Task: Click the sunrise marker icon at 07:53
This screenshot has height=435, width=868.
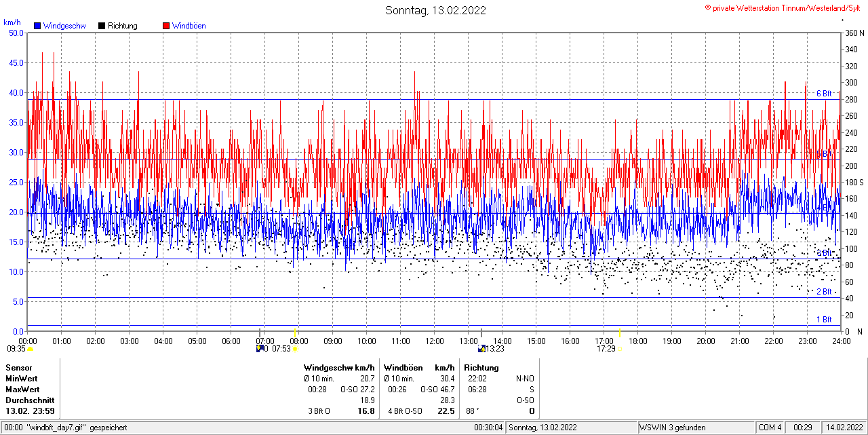Action: tap(295, 349)
